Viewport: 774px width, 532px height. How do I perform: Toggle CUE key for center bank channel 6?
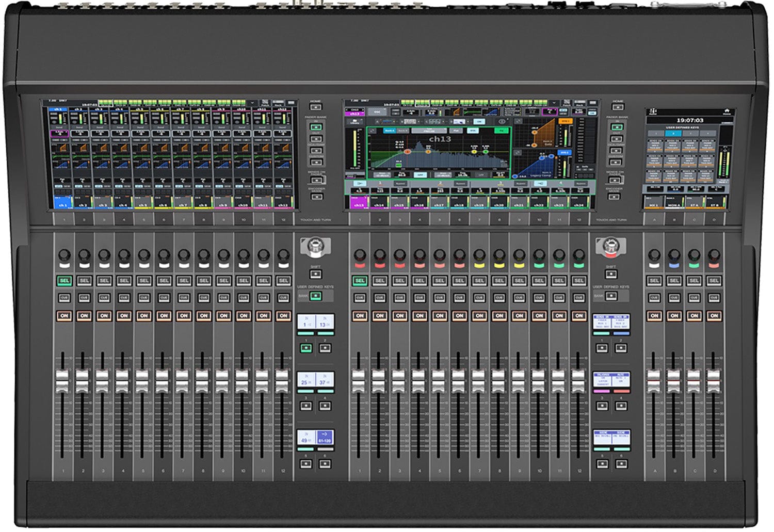pyautogui.click(x=459, y=298)
